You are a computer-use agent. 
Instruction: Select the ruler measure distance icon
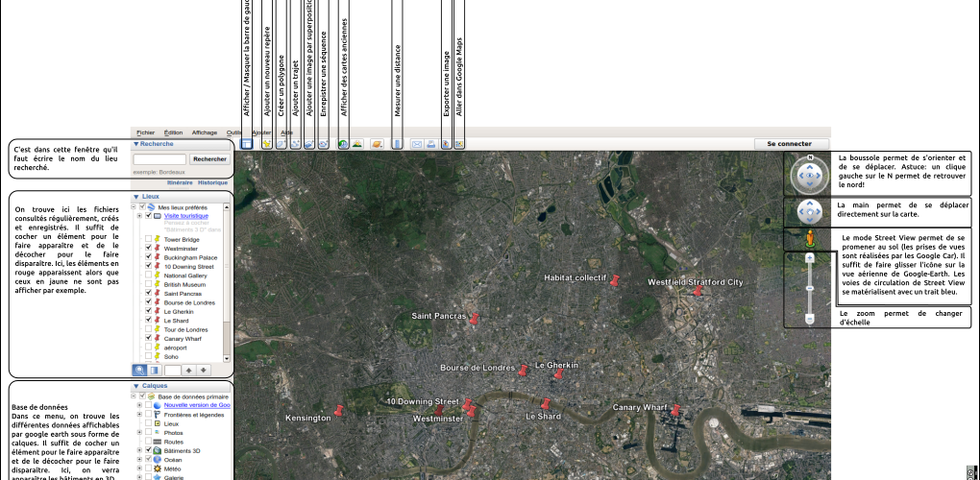[x=397, y=144]
